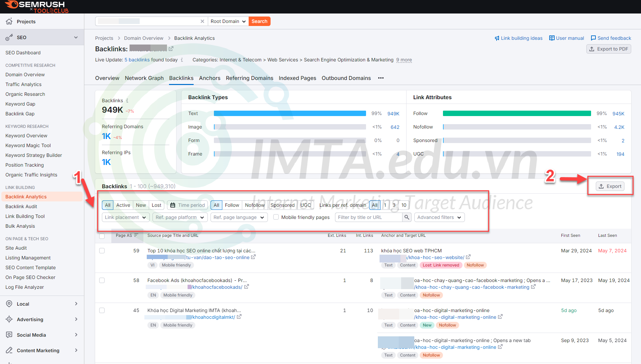Switch to the Outbound Domains tab
Screen dimensions: 641x364
346,78
